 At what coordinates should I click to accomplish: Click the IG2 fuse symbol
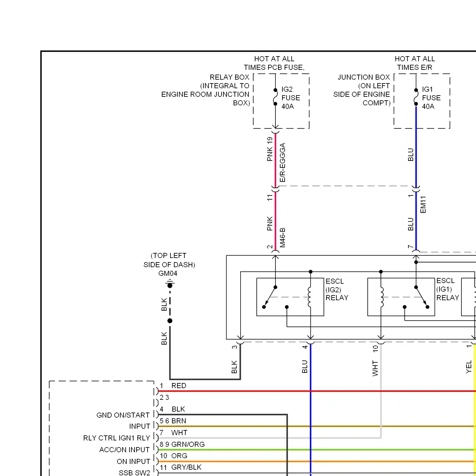[x=275, y=97]
